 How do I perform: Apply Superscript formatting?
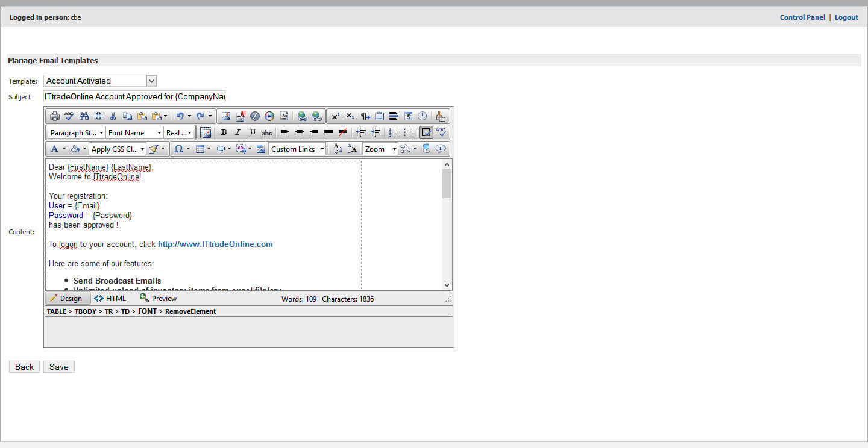coord(336,116)
